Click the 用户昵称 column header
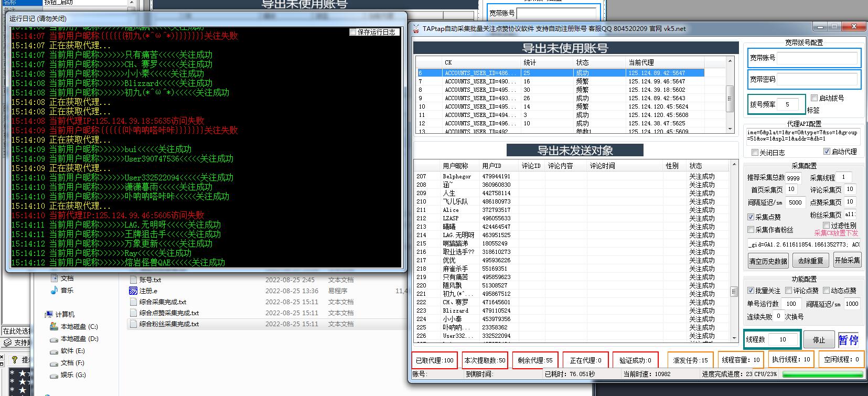Viewport: 868px width, 396px height. pyautogui.click(x=455, y=166)
